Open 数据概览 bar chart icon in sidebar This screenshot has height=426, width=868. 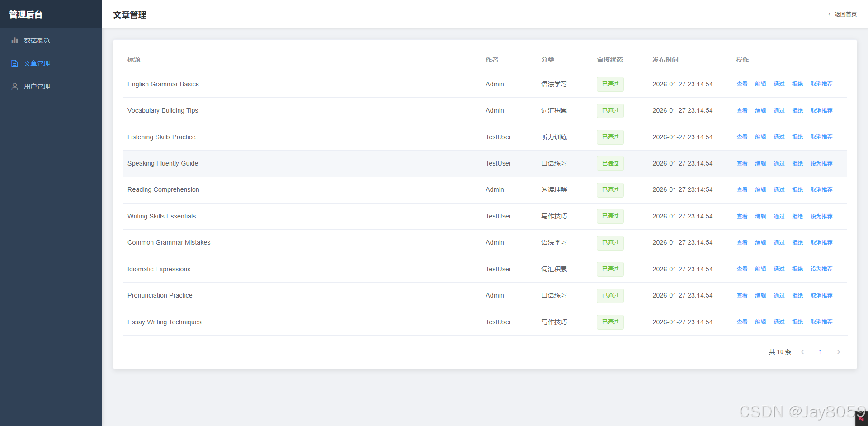(x=15, y=40)
